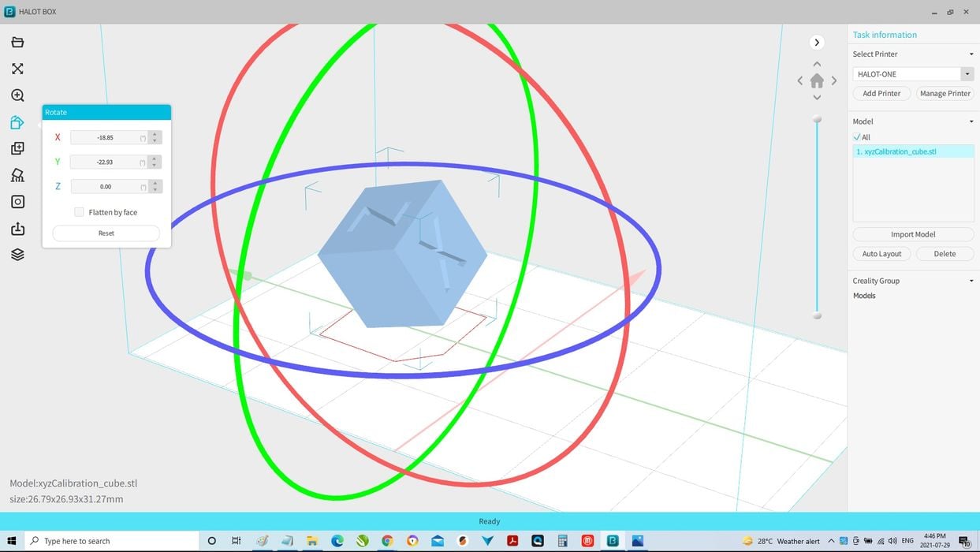980x552 pixels.
Task: Open the HALOT-ONE printer dropdown
Action: point(967,73)
